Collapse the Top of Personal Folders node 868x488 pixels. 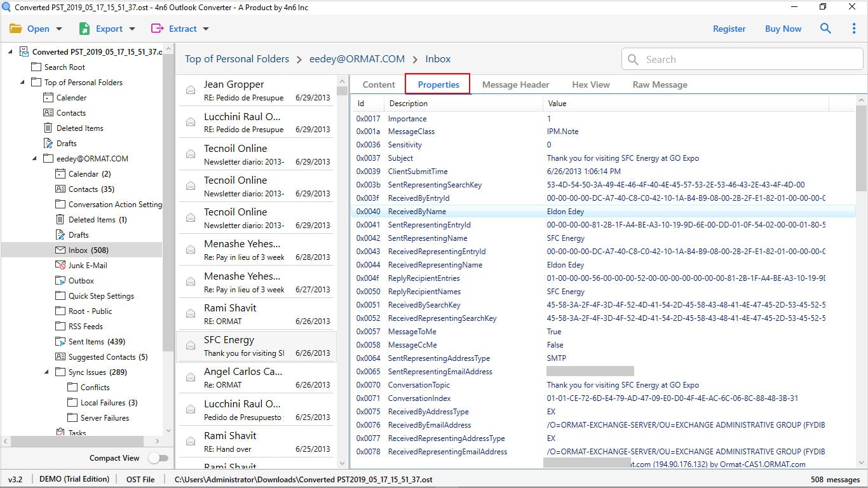[22, 83]
